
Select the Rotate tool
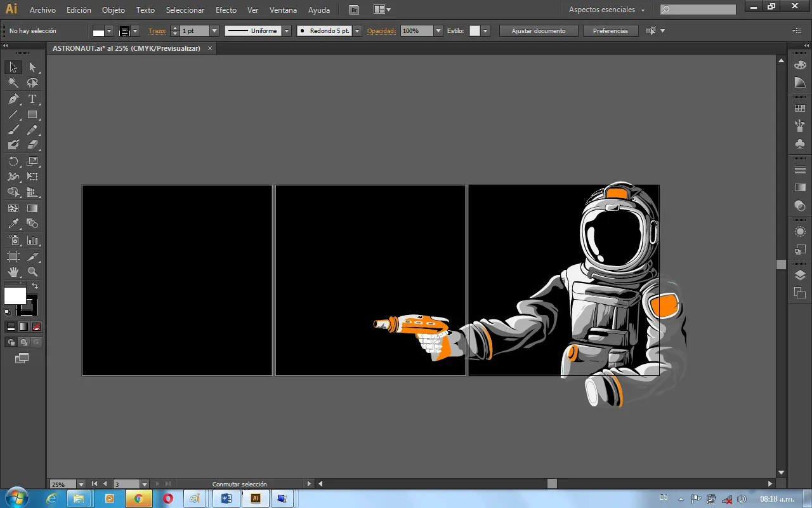pyautogui.click(x=13, y=162)
